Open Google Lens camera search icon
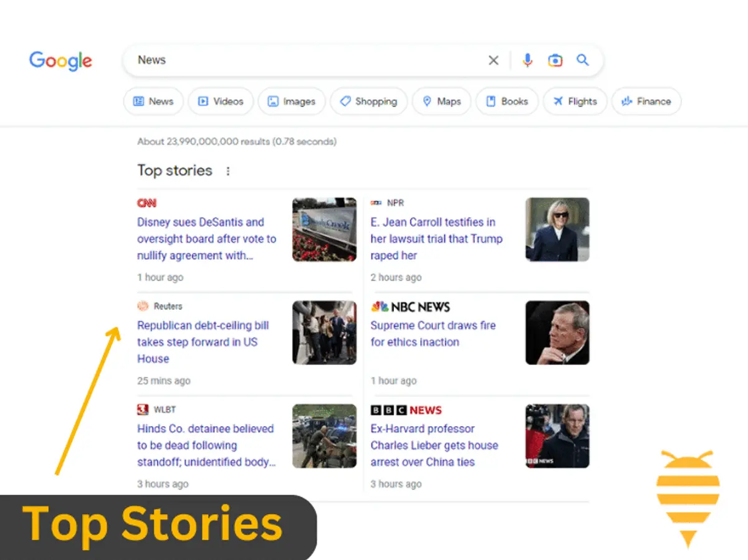Screen dimensions: 748x560 [555, 60]
